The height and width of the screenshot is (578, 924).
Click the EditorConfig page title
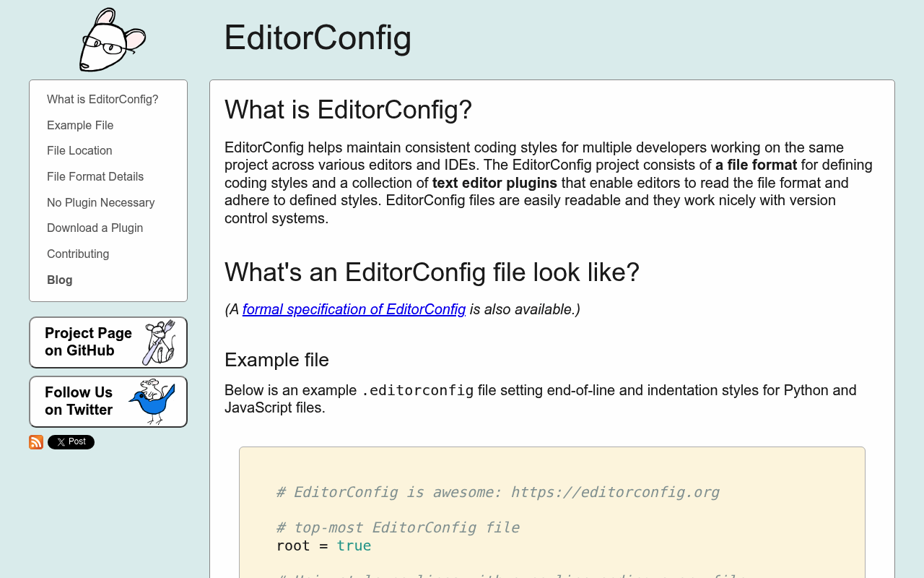(318, 38)
